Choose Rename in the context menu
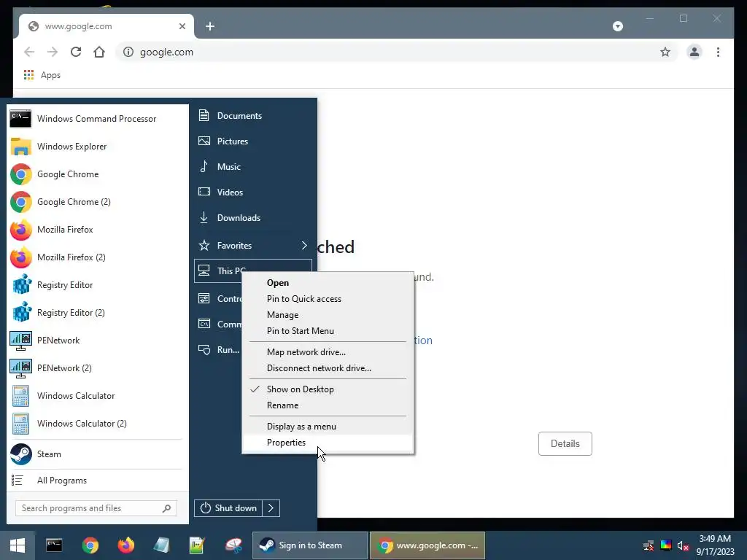The image size is (747, 560). (x=328, y=405)
